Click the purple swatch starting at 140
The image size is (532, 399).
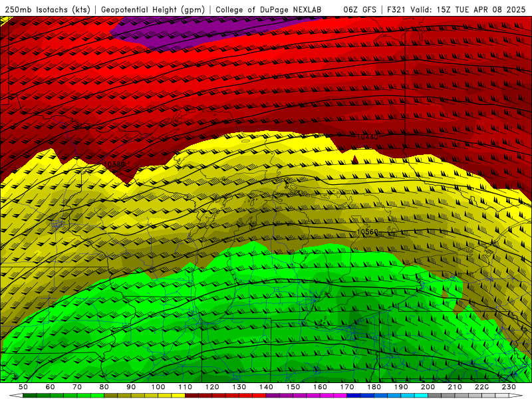(x=273, y=396)
